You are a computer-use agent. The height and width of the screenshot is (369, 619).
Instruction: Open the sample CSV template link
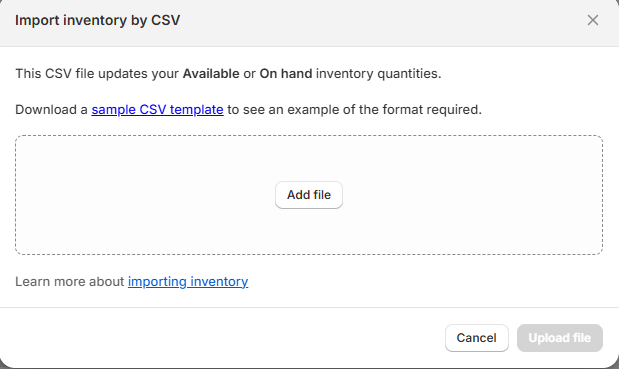pos(158,109)
